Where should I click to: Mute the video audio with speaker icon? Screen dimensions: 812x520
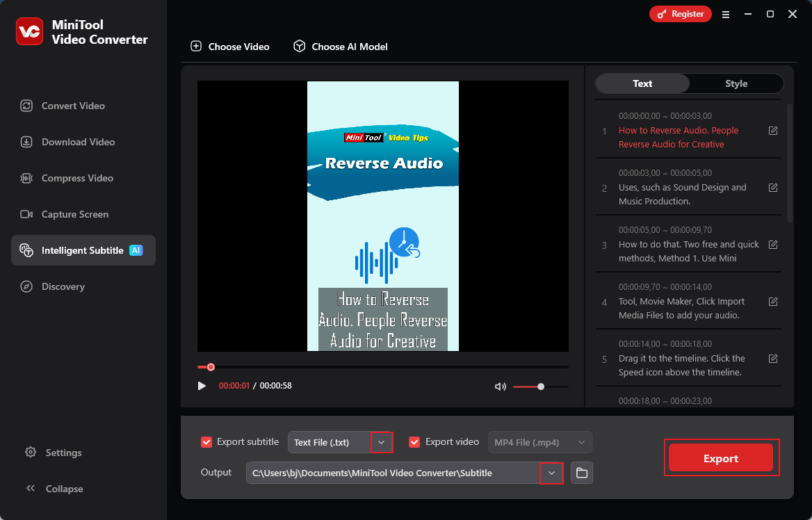click(x=500, y=386)
